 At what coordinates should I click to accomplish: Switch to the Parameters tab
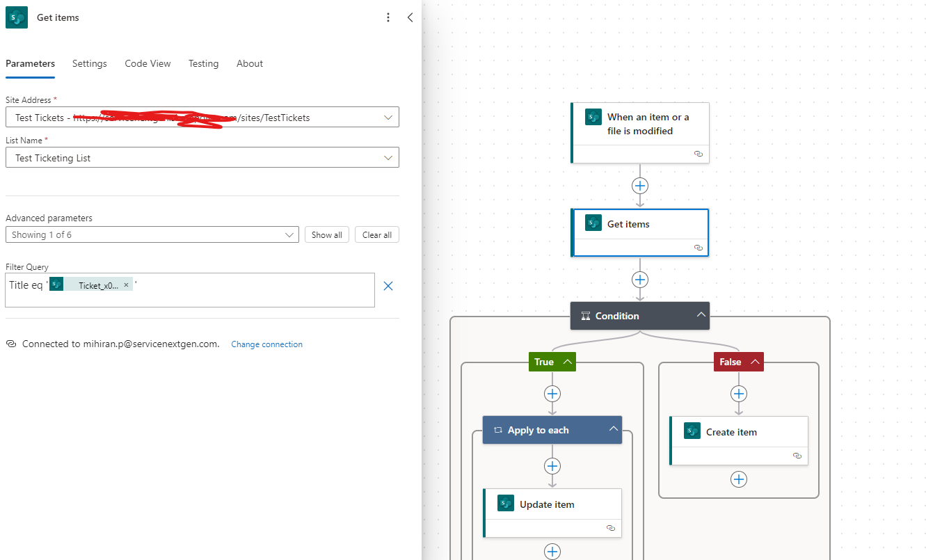pos(30,63)
